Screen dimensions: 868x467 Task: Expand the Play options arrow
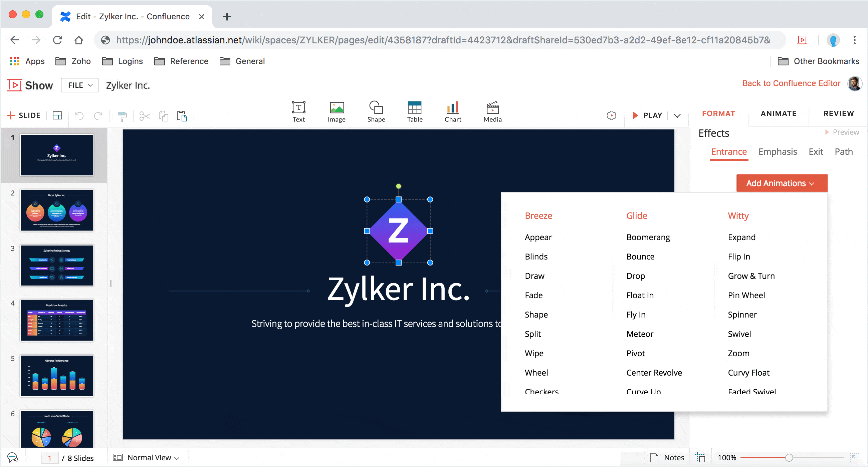tap(677, 116)
